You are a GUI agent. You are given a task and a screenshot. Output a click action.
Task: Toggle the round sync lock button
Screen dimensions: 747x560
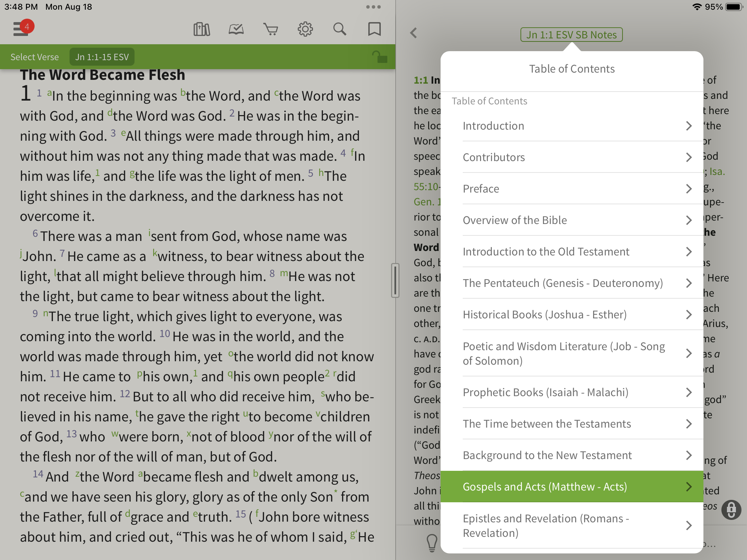(x=731, y=510)
